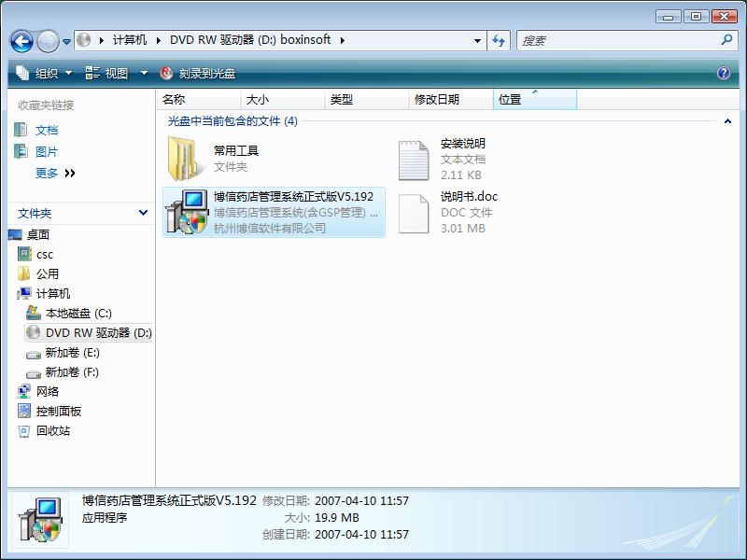
Task: Select the 说明书.doc file icon
Action: click(x=413, y=213)
